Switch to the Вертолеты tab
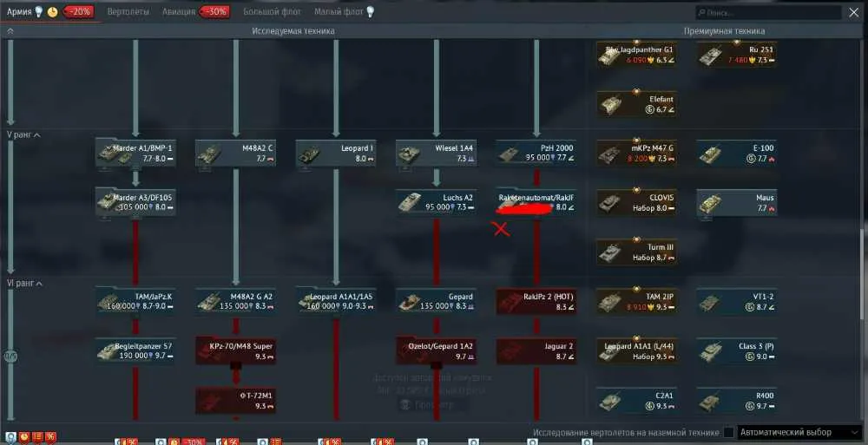This screenshot has width=868, height=445. pos(128,11)
